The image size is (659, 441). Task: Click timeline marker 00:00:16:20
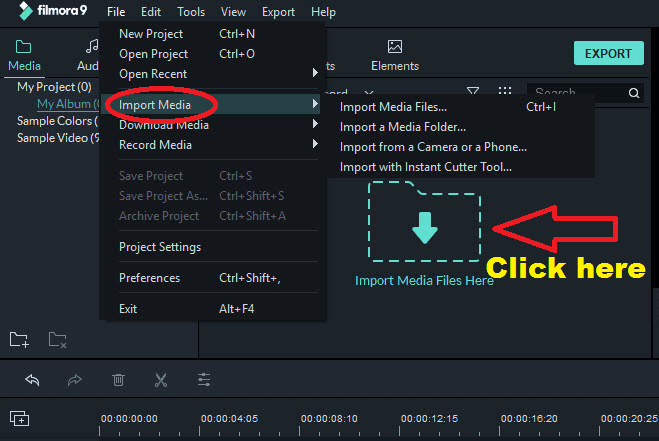(529, 419)
